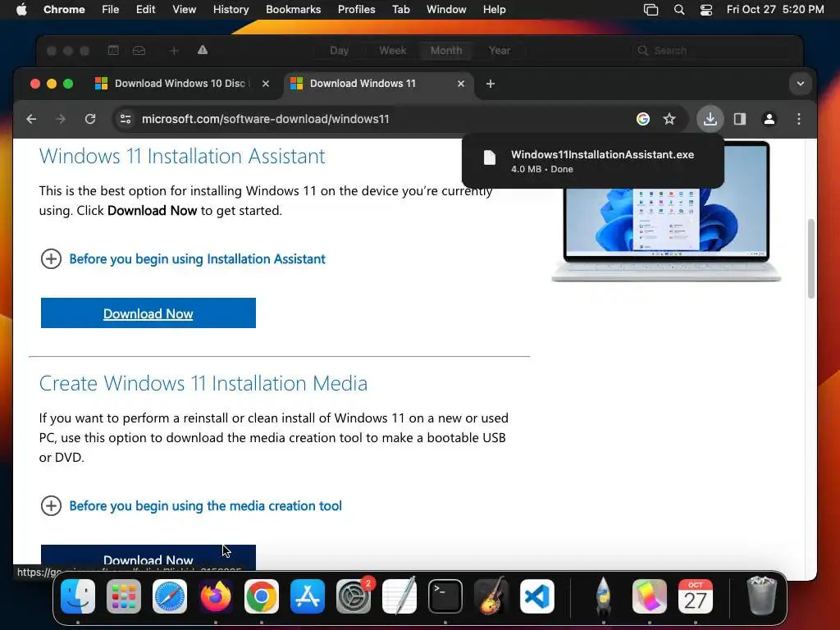Image resolution: width=840 pixels, height=630 pixels.
Task: Reload the Windows 11 download page
Action: coord(90,119)
